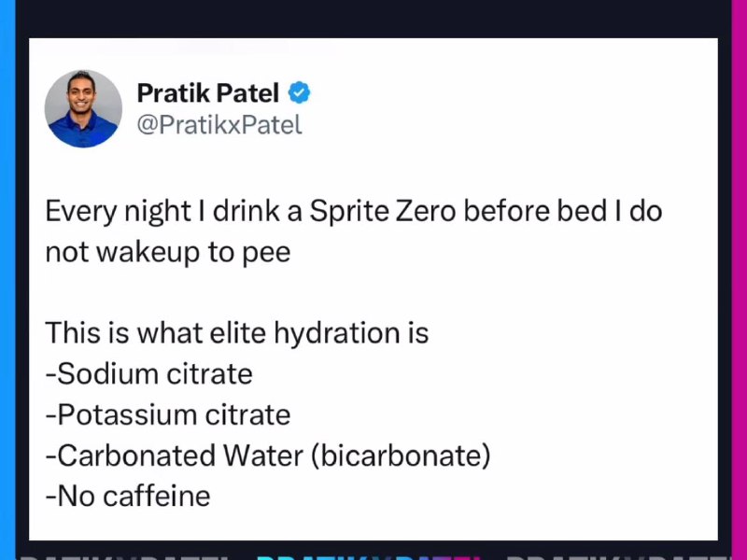Click the word '(bicarbonate)' in parentheses

point(401,455)
